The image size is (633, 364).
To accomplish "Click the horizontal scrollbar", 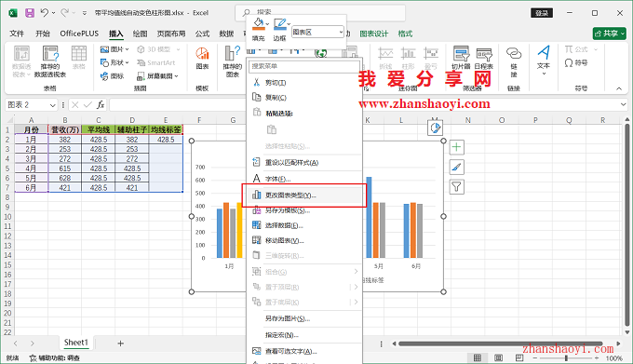I will click(501, 344).
